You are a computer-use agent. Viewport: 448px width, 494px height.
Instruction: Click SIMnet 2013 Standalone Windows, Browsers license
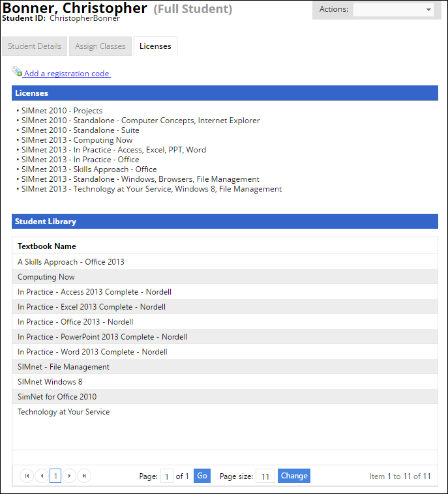140,179
